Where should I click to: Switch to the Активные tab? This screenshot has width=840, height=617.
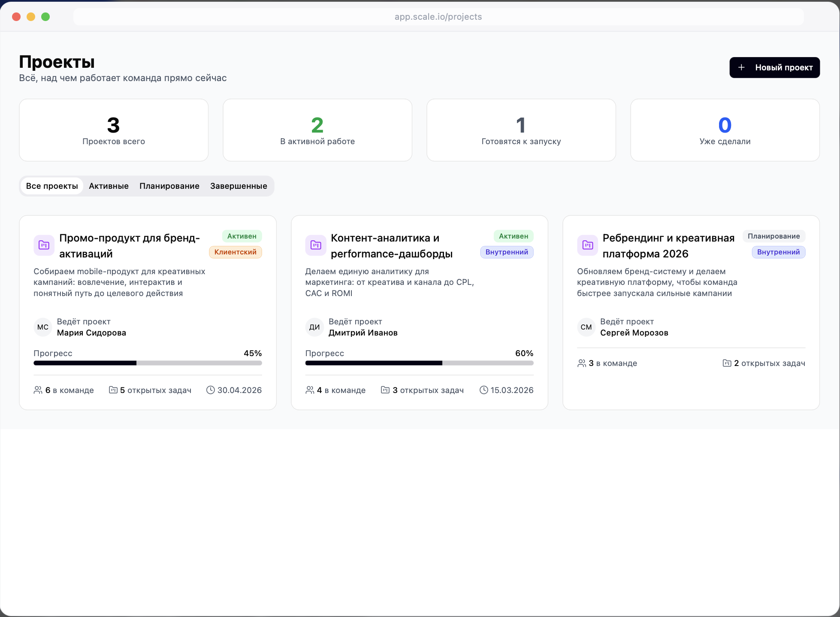(x=109, y=186)
